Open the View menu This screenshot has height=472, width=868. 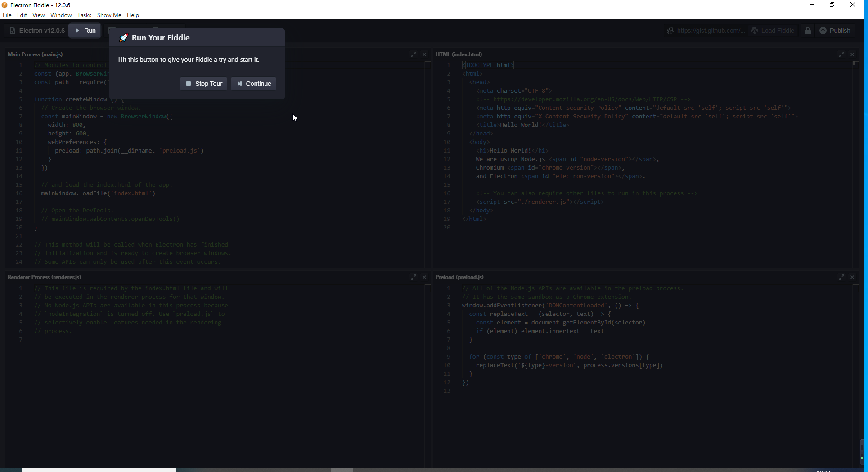tap(38, 15)
